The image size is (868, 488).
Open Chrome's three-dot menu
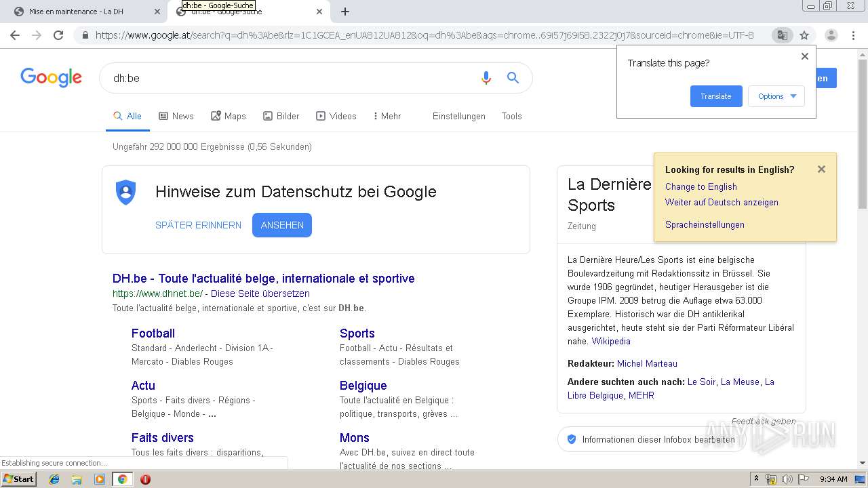(853, 35)
